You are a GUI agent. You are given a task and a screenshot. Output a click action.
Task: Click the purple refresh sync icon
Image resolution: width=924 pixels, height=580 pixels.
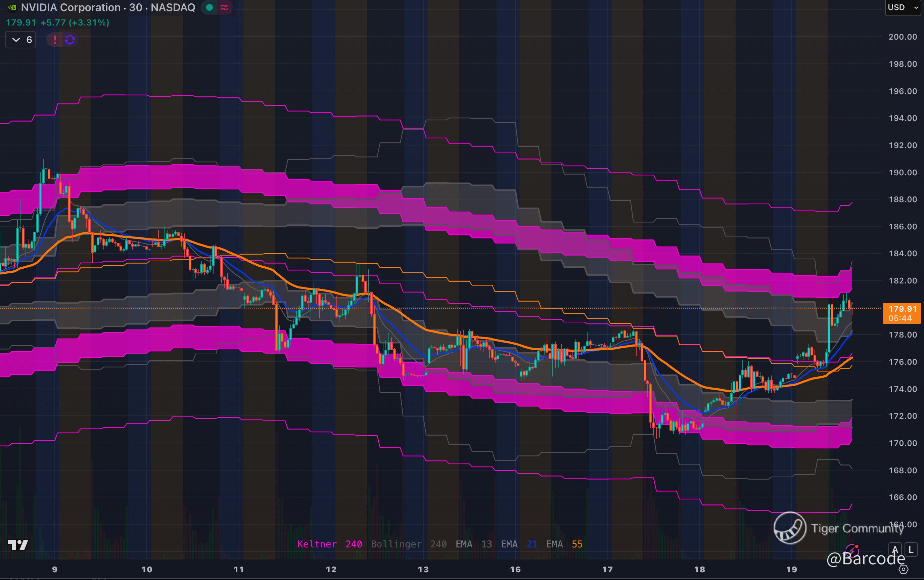pos(70,40)
